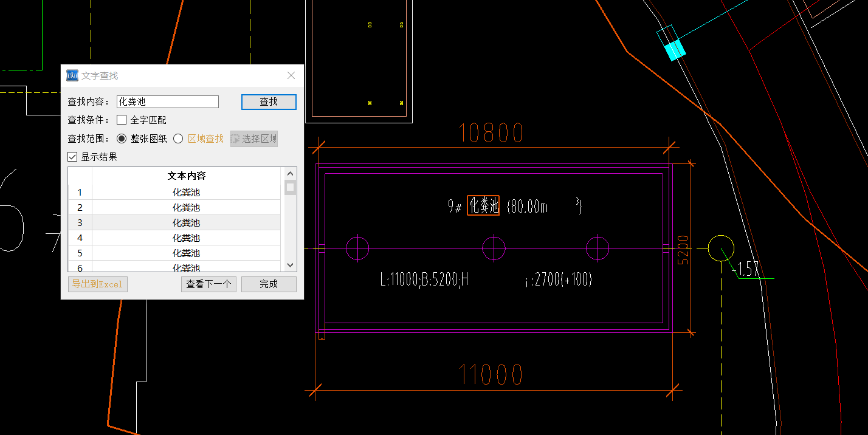The width and height of the screenshot is (868, 435).
Task: Click the 完成 button
Action: (x=269, y=284)
